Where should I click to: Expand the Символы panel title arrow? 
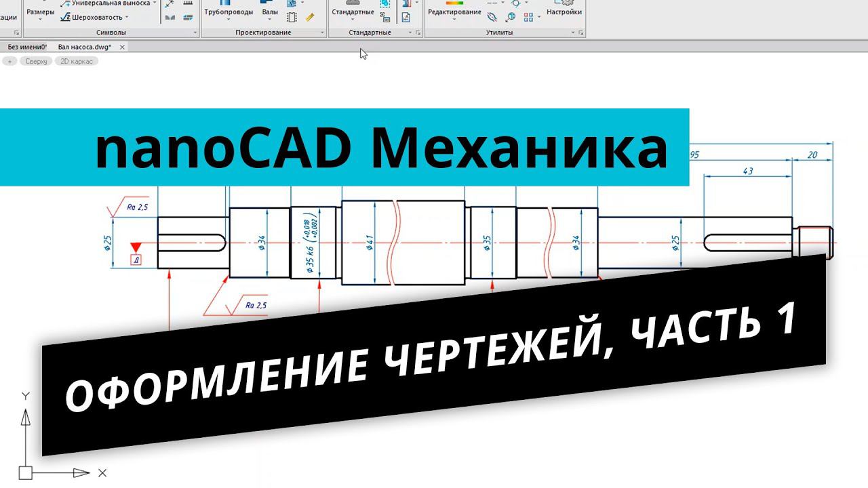point(195,33)
